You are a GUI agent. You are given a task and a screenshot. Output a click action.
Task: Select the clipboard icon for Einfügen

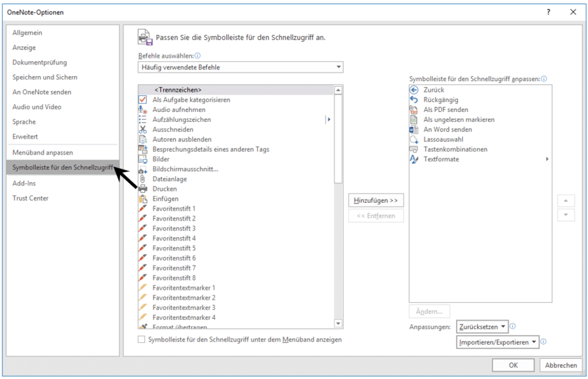tap(142, 199)
